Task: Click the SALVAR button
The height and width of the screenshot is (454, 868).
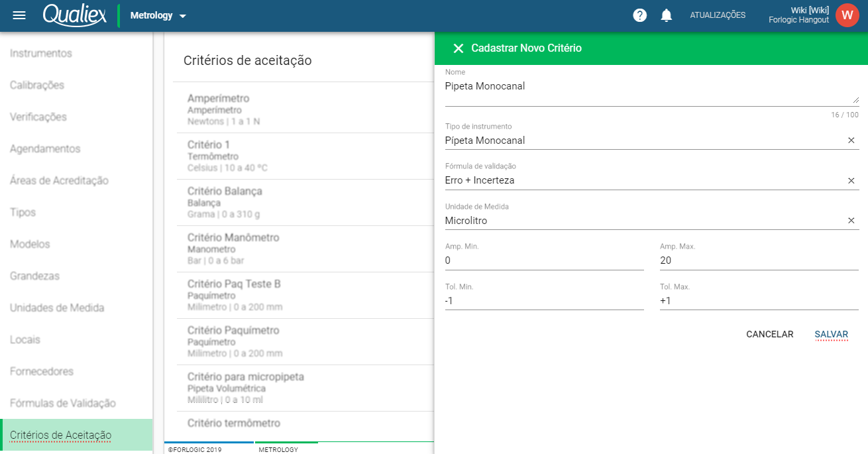Action: pos(831,334)
